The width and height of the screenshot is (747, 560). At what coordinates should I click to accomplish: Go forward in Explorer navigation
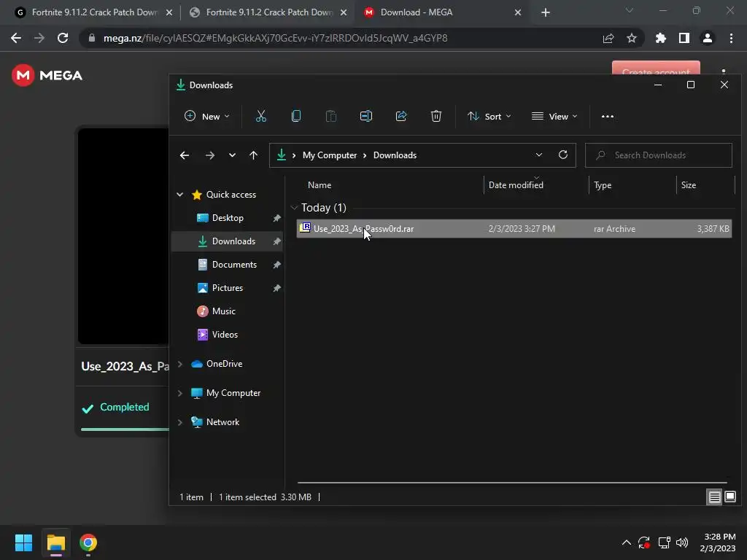[x=209, y=155]
